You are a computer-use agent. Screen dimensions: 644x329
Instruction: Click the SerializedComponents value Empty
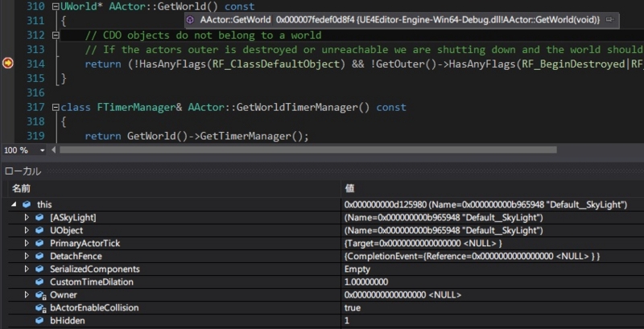click(357, 269)
